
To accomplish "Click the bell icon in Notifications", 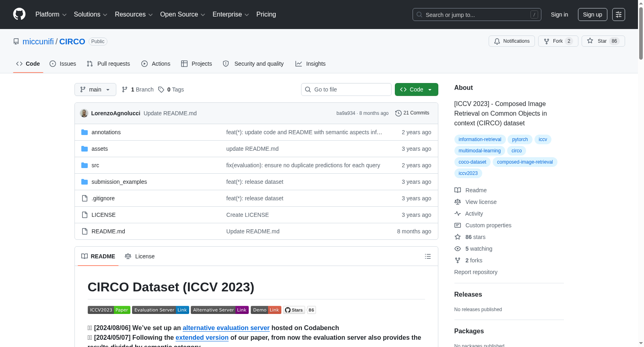I will [x=497, y=41].
